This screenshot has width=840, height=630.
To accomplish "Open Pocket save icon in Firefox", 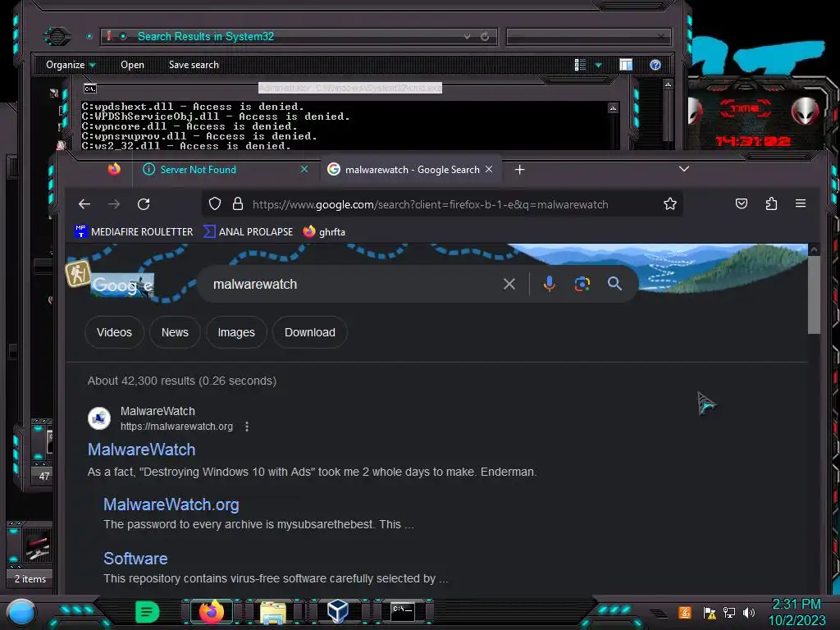I will point(742,203).
